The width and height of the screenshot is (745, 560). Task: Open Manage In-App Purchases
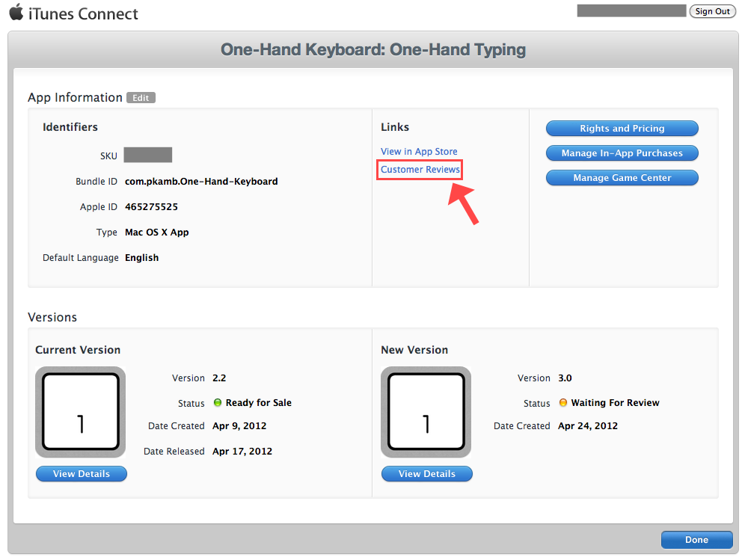[x=622, y=153]
